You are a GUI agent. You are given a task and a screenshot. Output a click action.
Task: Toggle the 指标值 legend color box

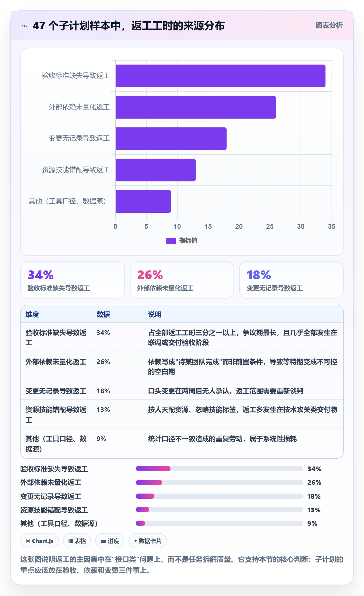tap(171, 241)
